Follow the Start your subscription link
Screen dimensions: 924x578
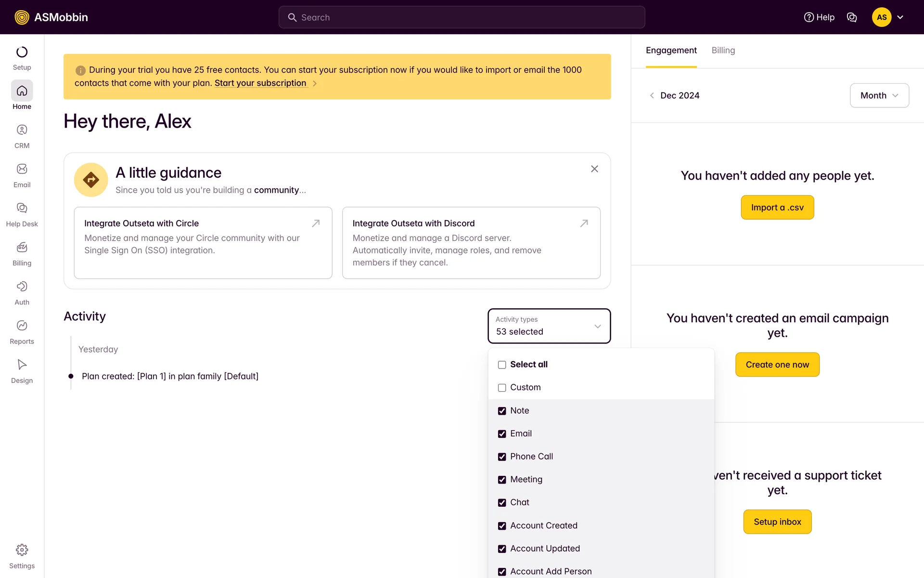[x=260, y=83]
